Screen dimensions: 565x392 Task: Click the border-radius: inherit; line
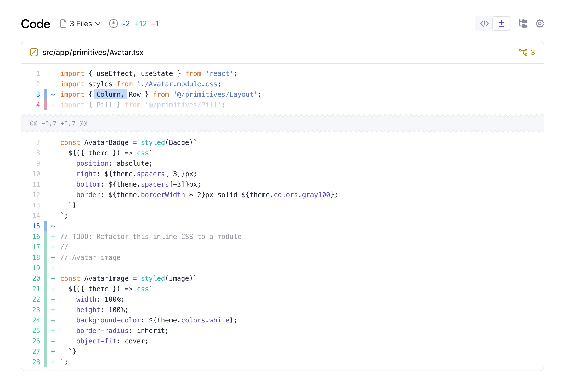click(x=122, y=331)
